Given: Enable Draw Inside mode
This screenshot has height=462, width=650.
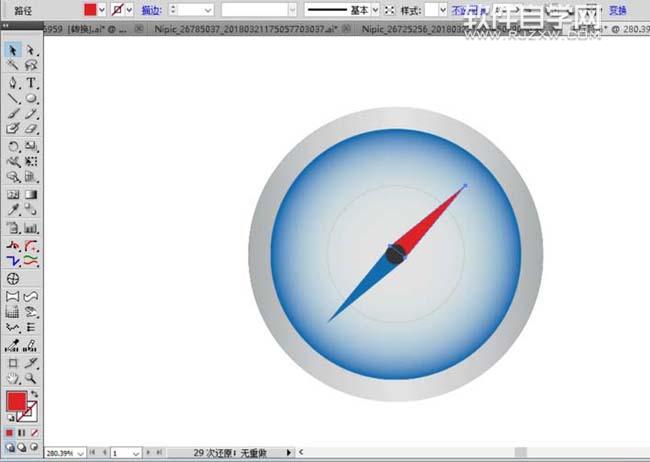Looking at the screenshot, I should [x=34, y=447].
